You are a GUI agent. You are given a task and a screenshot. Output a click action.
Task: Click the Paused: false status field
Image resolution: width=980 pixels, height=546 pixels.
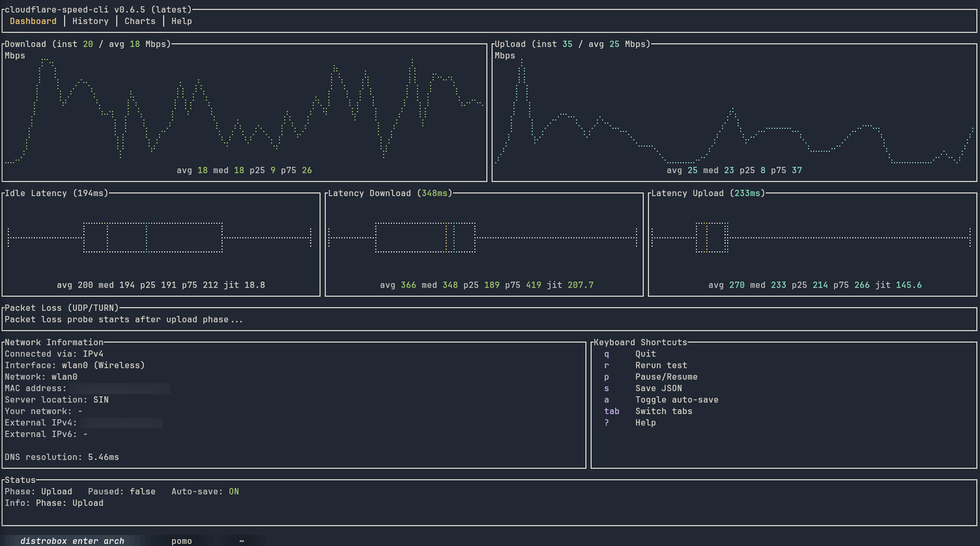point(121,491)
